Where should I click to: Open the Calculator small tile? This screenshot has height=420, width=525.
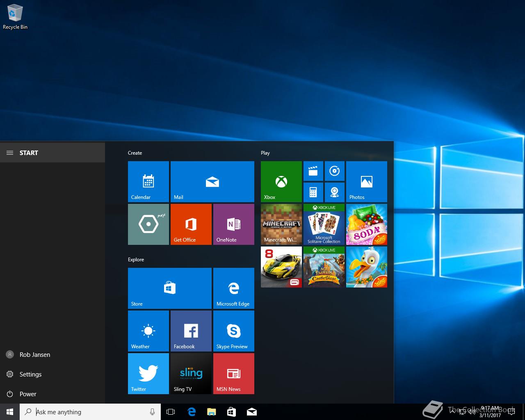(313, 192)
